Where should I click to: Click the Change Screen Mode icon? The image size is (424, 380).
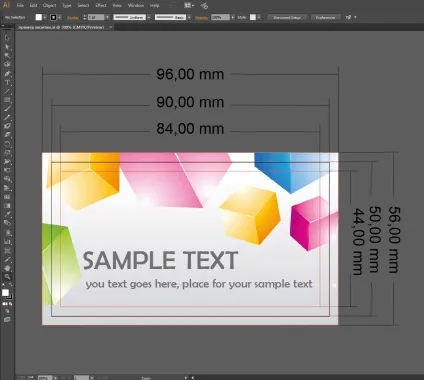click(x=7, y=320)
